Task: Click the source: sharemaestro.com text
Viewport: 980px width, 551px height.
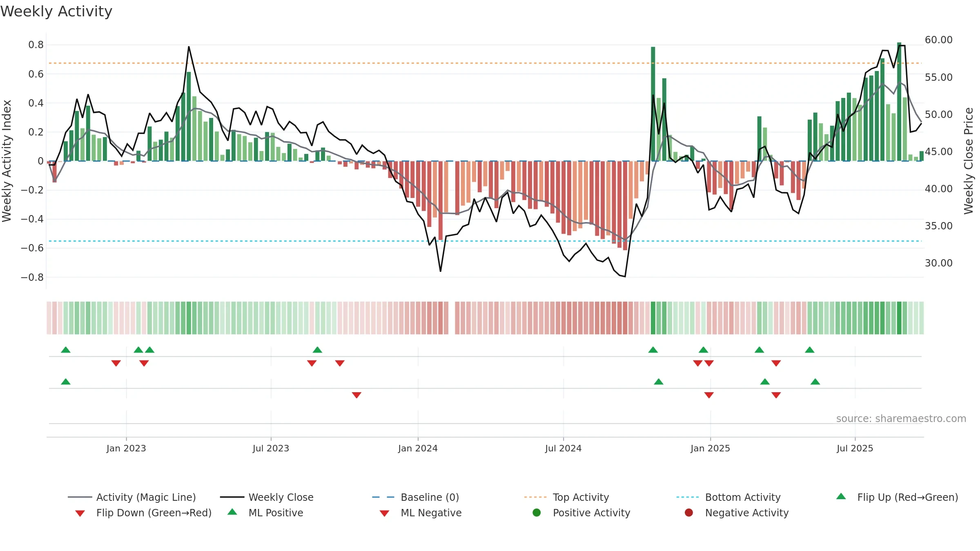Action: tap(901, 419)
